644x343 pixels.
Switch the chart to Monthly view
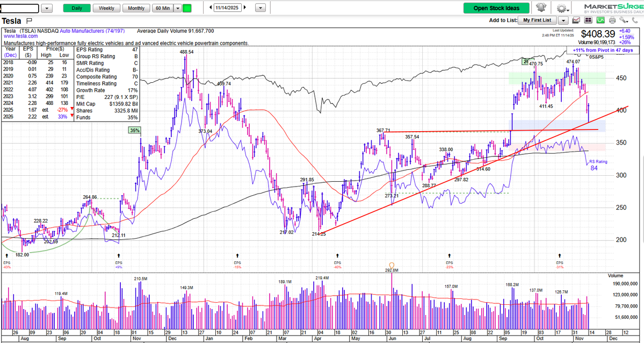point(136,8)
